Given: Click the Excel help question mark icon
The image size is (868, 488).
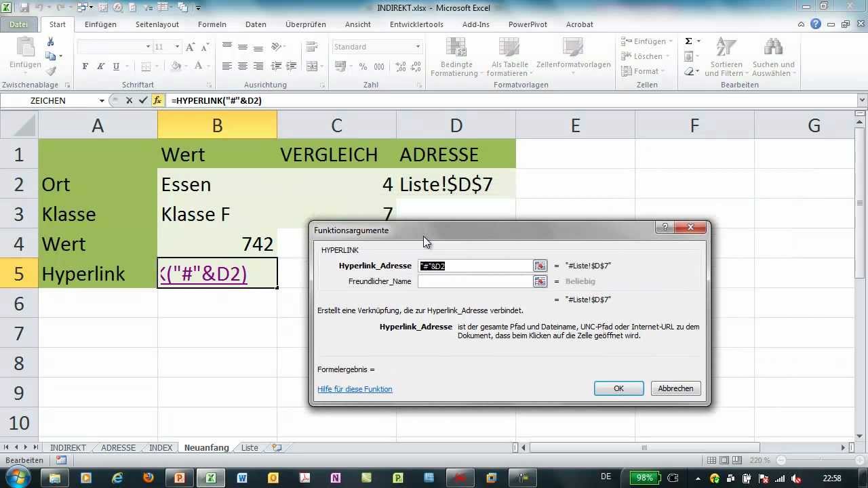Looking at the screenshot, I should coord(816,24).
